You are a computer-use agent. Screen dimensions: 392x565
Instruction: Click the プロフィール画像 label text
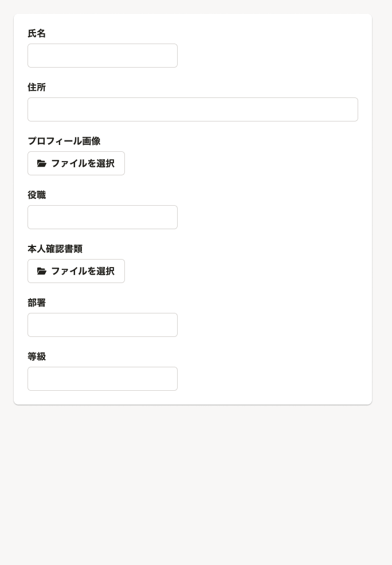64,142
